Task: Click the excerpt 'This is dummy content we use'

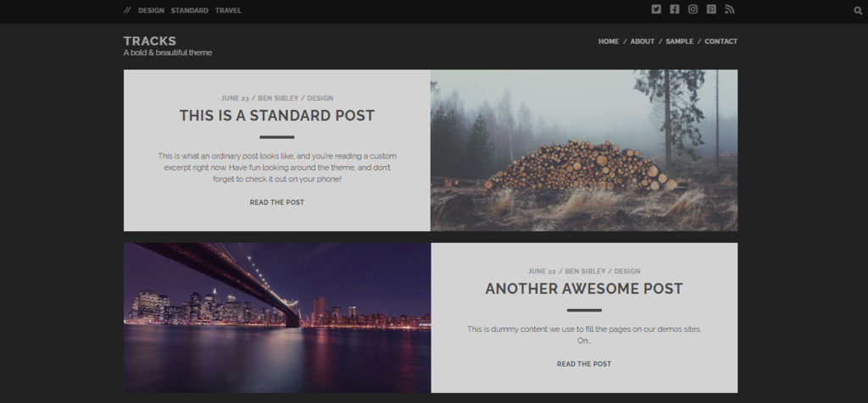Action: click(x=584, y=335)
